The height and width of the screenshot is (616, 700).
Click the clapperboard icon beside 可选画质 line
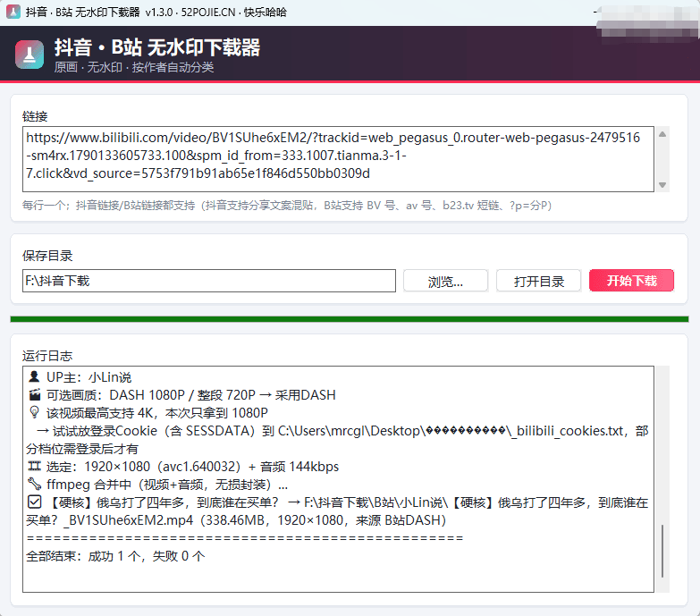point(34,394)
